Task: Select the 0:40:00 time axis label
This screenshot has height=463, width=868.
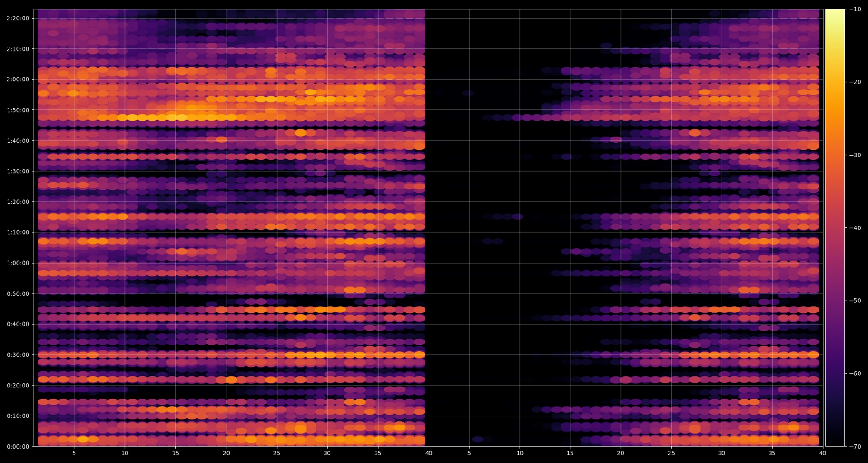Action: point(18,324)
